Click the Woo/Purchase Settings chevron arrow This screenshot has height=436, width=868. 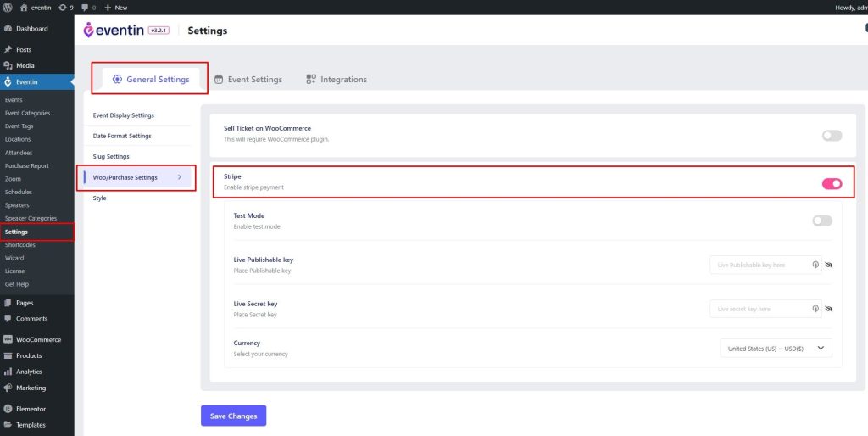[x=180, y=177]
